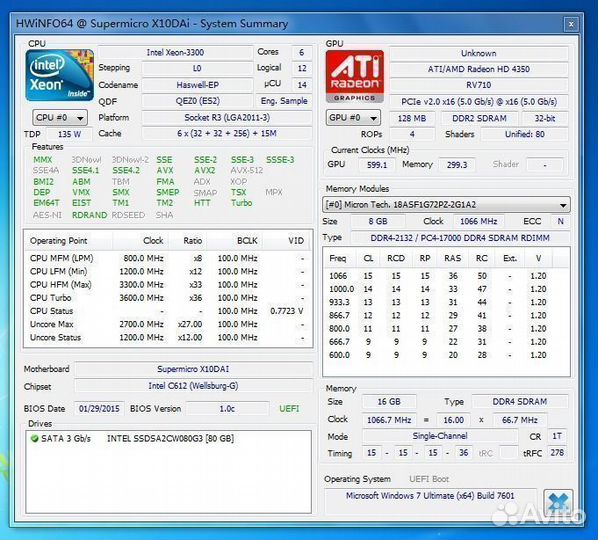Viewport: 598px width, 540px height.
Task: Click the PCIe v2.0 x16 bus field
Action: pyautogui.click(x=479, y=102)
